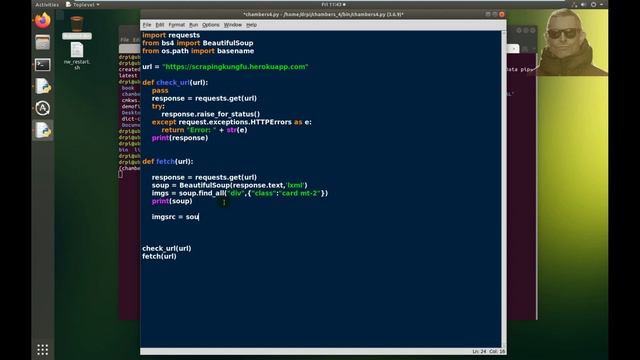Click the 'def fetch(url):' line
The image size is (640, 360).
pos(168,162)
